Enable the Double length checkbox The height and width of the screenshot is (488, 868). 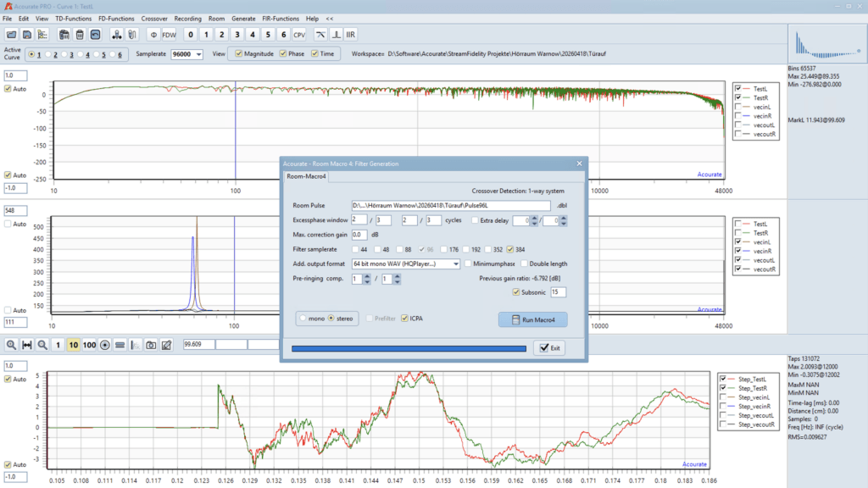[523, 263]
